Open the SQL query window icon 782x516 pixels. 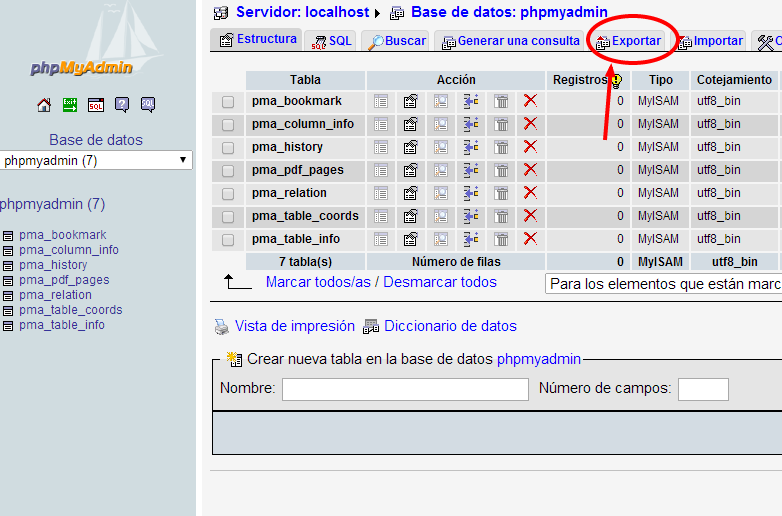coord(96,105)
